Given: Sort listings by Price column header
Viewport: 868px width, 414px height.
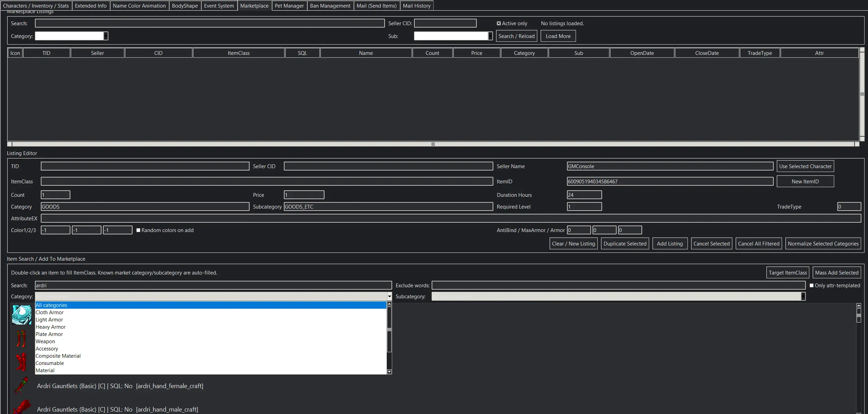Looking at the screenshot, I should [x=477, y=53].
